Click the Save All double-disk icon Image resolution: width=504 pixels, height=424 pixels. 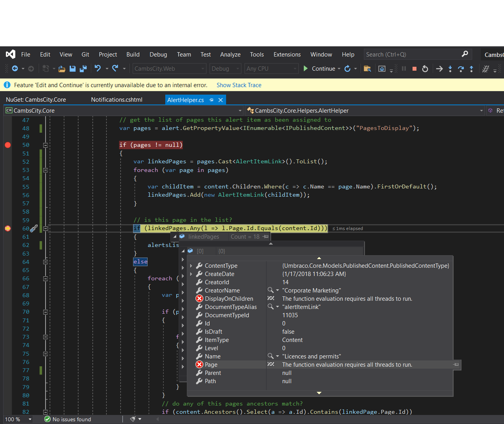pyautogui.click(x=83, y=69)
